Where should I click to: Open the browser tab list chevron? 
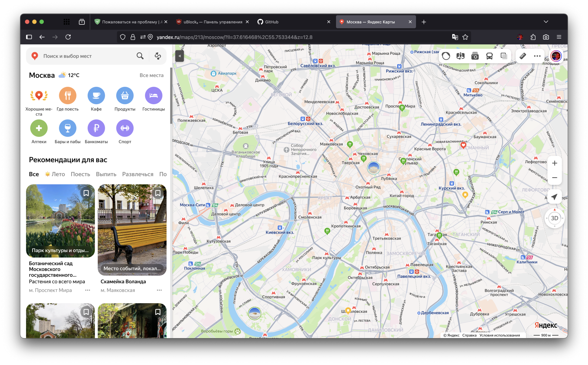(546, 21)
